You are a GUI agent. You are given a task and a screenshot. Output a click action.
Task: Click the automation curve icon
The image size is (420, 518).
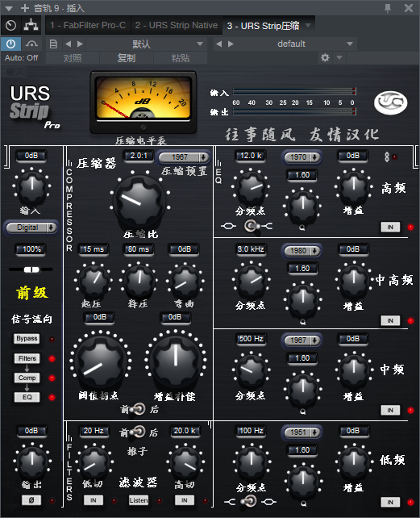coord(31,44)
